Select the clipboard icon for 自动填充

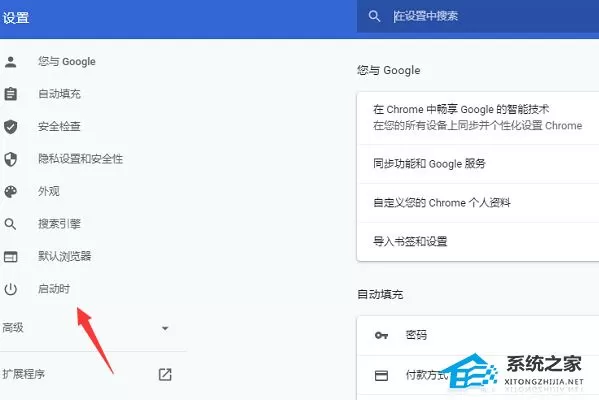(x=11, y=94)
